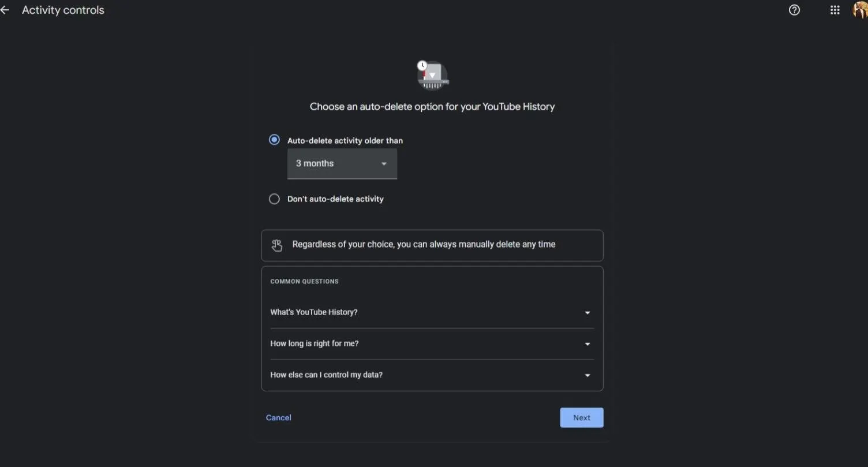Image resolution: width=868 pixels, height=467 pixels.
Task: Select Don't auto-delete activity radio button
Action: pyautogui.click(x=274, y=199)
